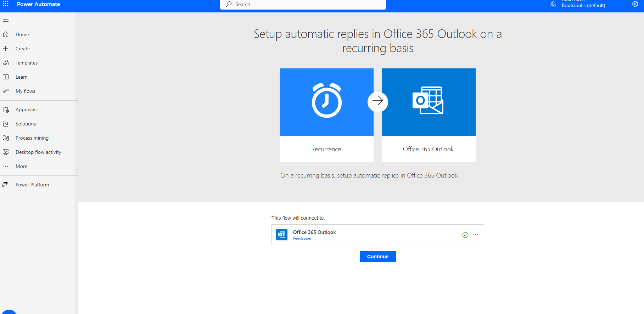Image resolution: width=644 pixels, height=314 pixels.
Task: Click the Home icon in sidebar
Action: [x=6, y=34]
